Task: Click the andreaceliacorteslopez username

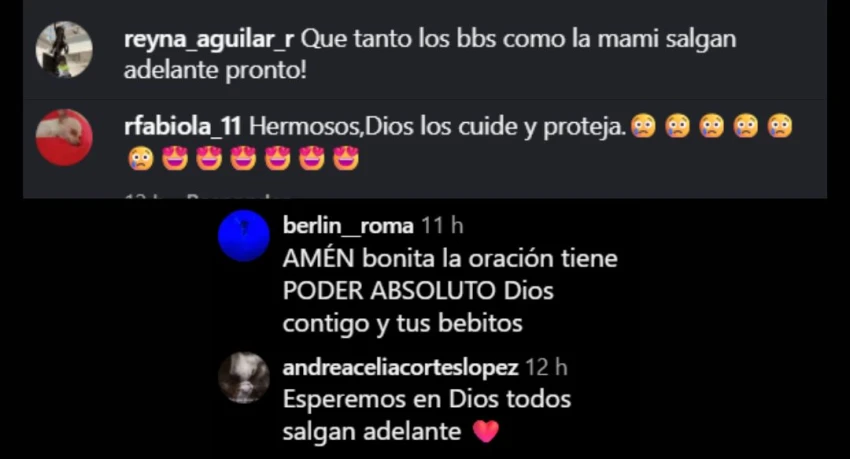Action: click(401, 368)
